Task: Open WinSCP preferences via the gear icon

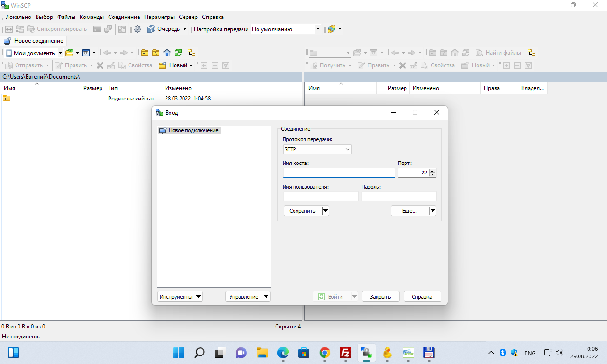Action: pos(138,29)
